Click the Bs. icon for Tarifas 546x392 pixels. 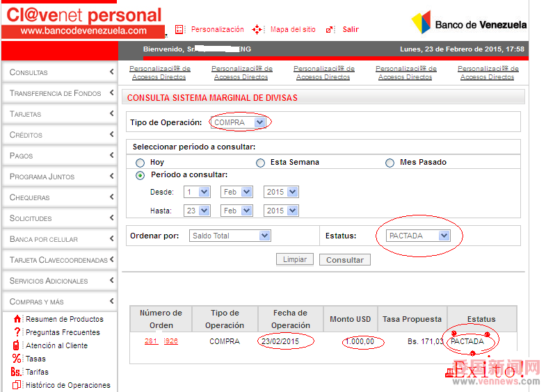tap(16, 372)
